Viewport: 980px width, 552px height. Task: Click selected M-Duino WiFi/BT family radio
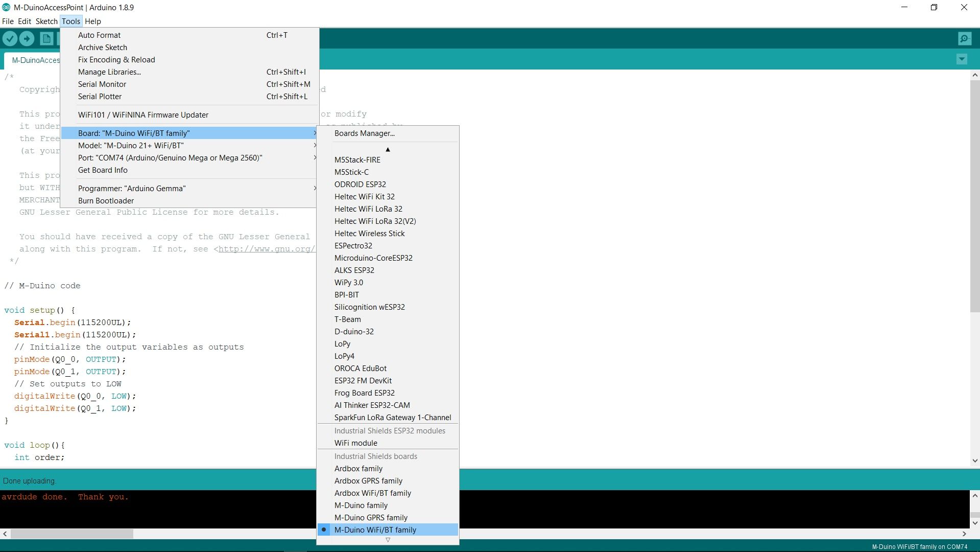coord(324,530)
